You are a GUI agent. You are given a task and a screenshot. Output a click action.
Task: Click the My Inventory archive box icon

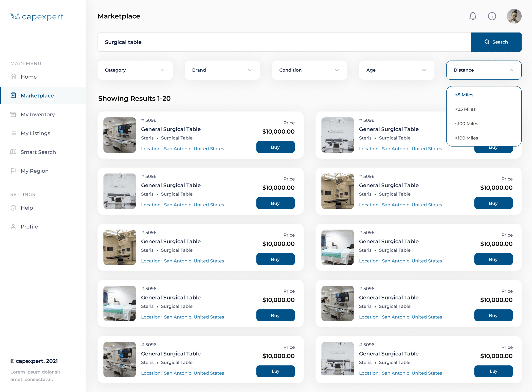click(13, 114)
